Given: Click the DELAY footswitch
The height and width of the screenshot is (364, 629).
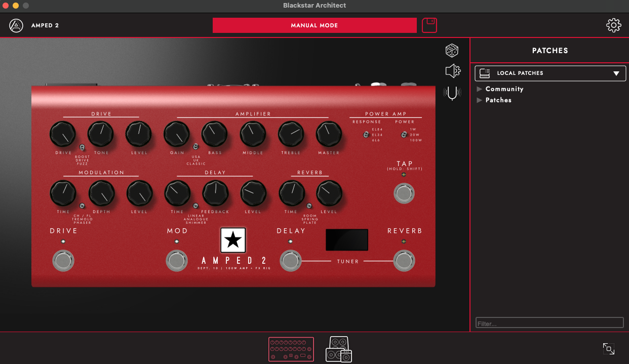Looking at the screenshot, I should [290, 261].
